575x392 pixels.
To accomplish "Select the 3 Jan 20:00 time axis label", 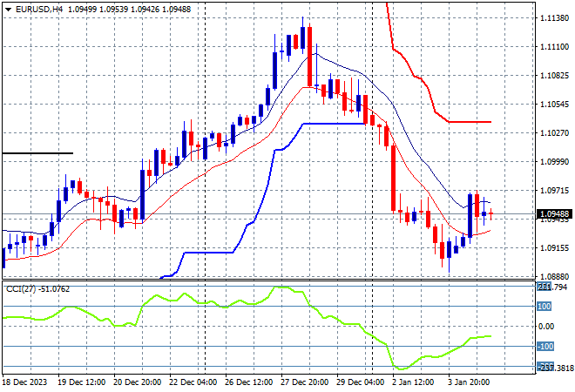I will [x=469, y=382].
